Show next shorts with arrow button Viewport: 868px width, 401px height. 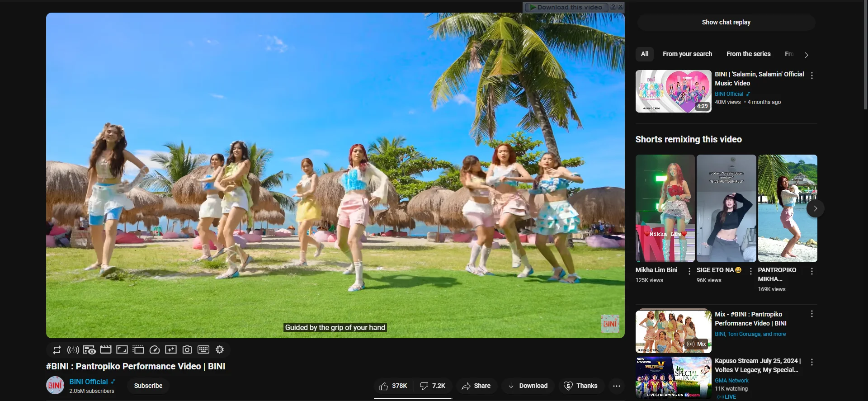(816, 208)
